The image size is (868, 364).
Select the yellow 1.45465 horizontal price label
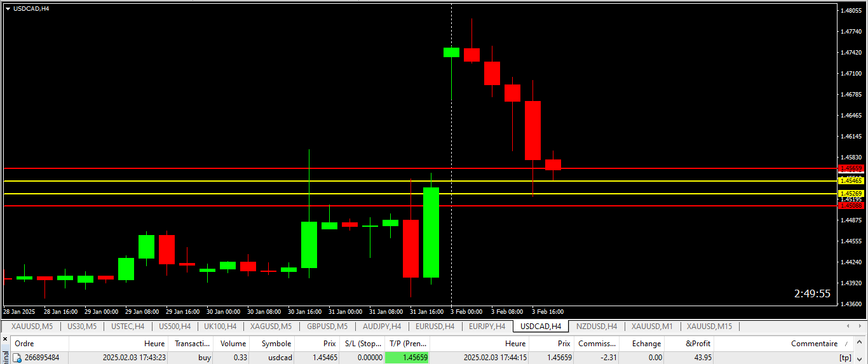point(851,181)
